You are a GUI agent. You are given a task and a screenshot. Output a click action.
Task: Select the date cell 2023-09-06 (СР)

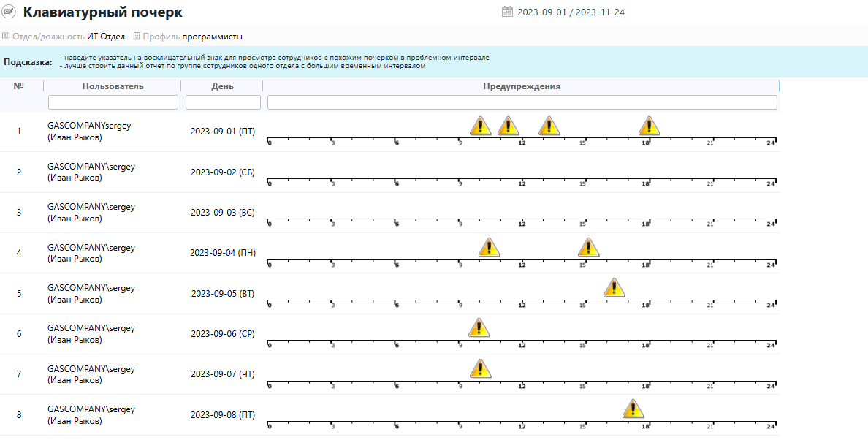(x=223, y=334)
